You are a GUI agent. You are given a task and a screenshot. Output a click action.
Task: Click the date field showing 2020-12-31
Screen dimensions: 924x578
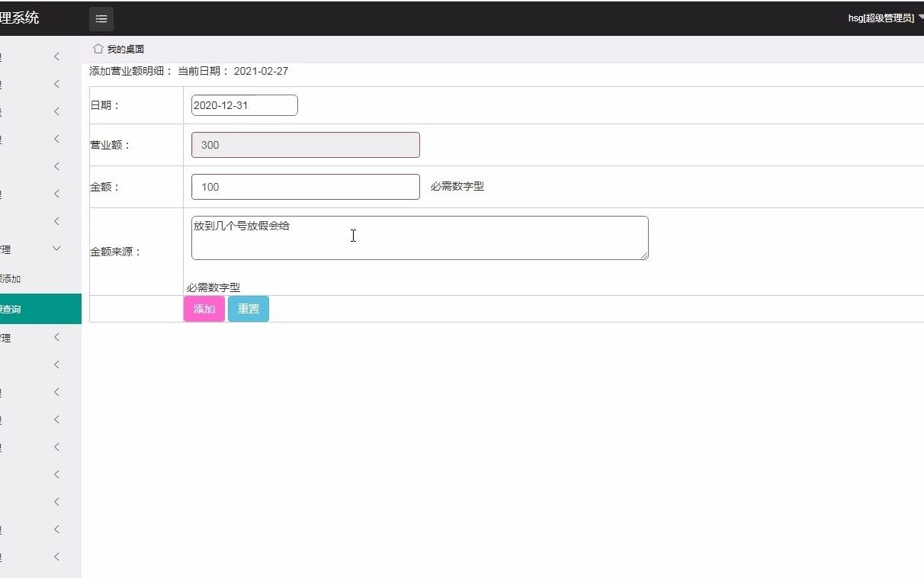(x=244, y=104)
